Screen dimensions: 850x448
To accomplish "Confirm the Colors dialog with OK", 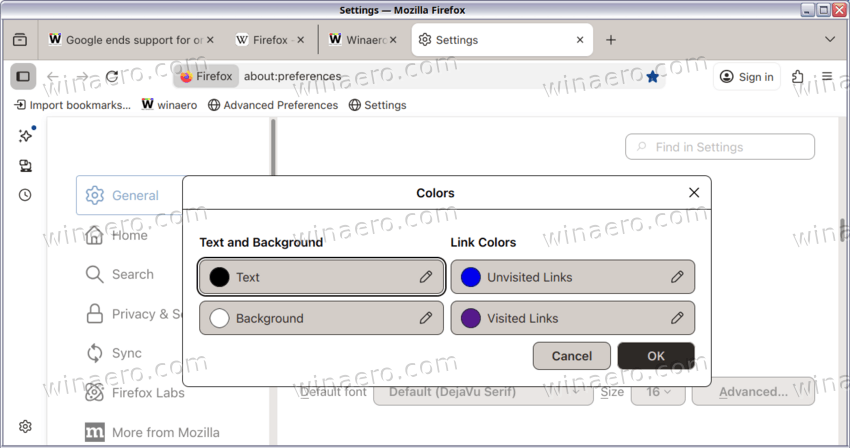I will [656, 356].
